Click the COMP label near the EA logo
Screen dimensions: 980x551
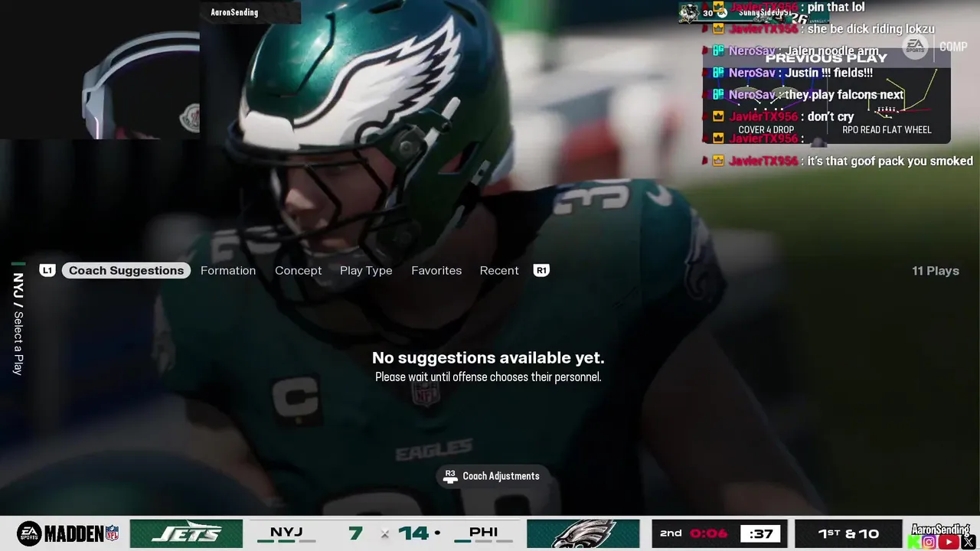coord(953,47)
